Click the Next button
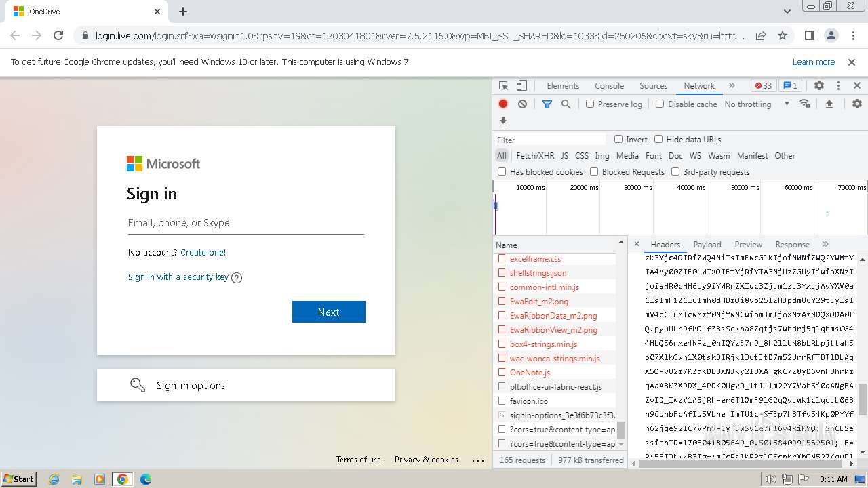 [x=329, y=312]
